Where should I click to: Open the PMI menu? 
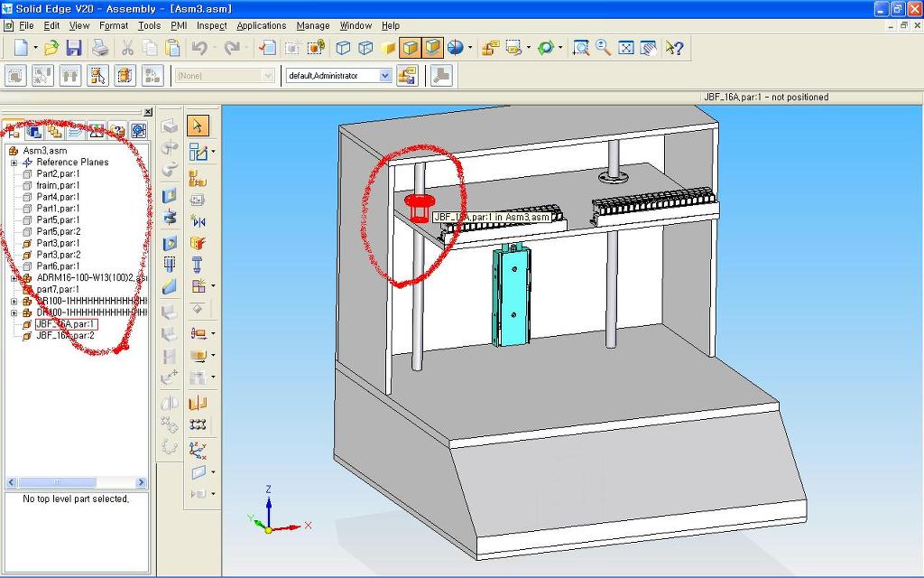point(179,25)
